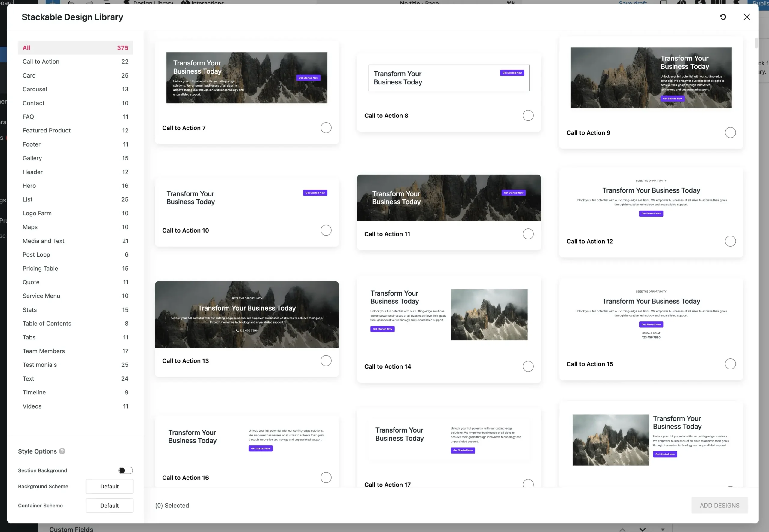Select the Call to Action 15 design
The height and width of the screenshot is (532, 769).
tap(730, 364)
